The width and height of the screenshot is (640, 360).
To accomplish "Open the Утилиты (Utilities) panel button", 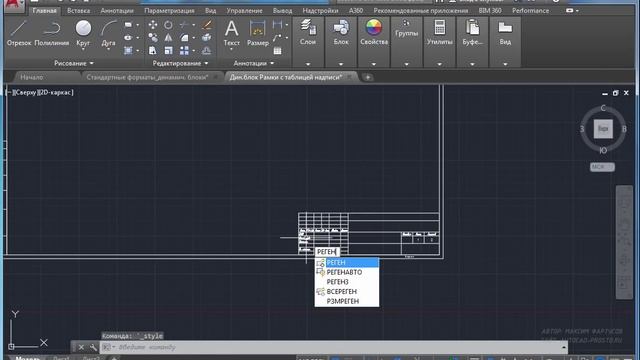I will click(440, 33).
